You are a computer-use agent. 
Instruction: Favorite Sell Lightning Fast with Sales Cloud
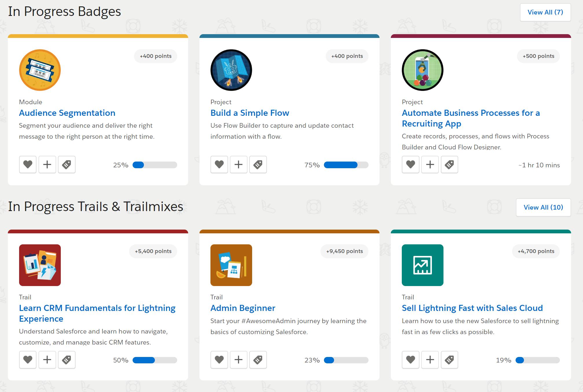pyautogui.click(x=410, y=360)
